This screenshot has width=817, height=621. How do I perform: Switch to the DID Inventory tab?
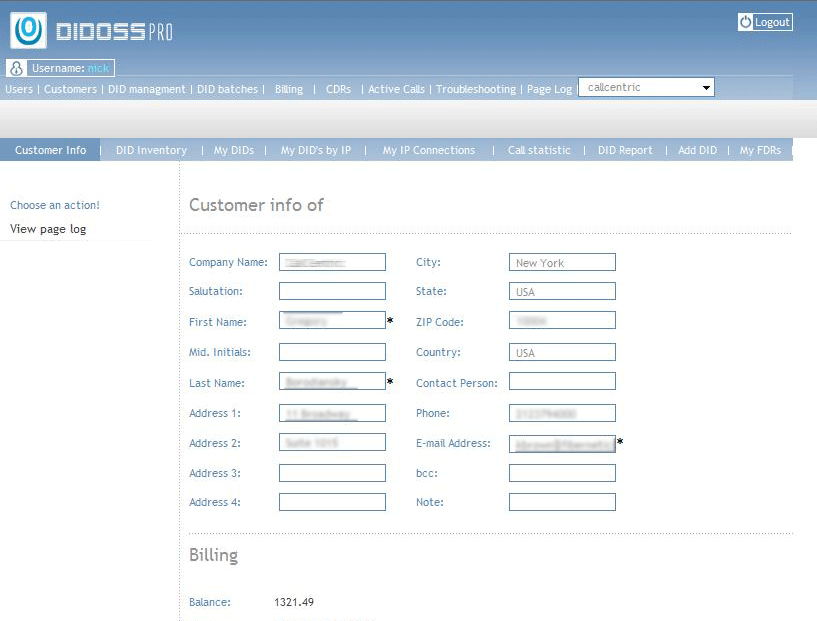151,150
